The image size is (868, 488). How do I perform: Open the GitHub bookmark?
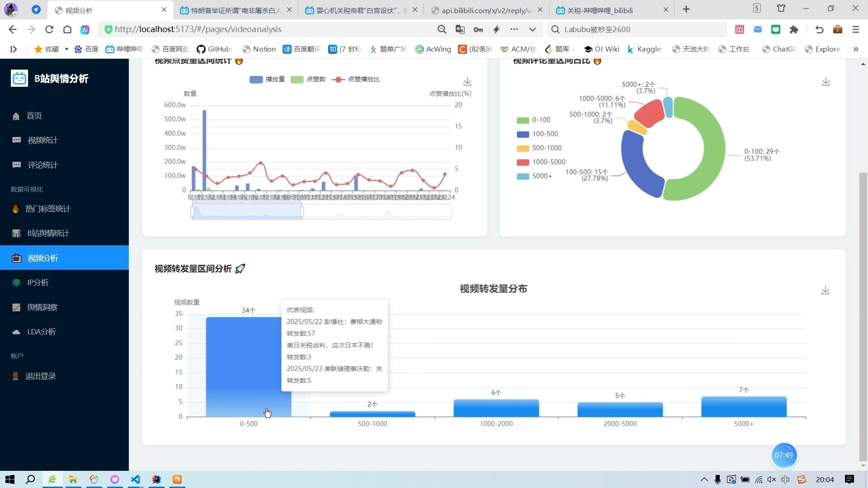(x=214, y=49)
